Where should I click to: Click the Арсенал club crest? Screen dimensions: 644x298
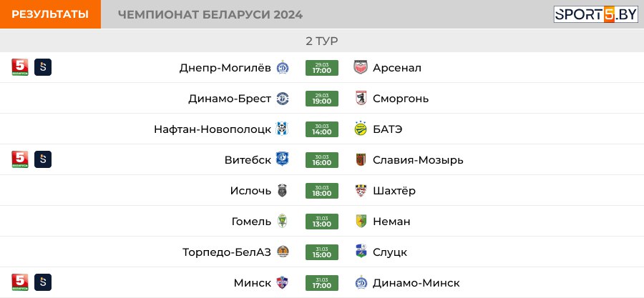361,67
